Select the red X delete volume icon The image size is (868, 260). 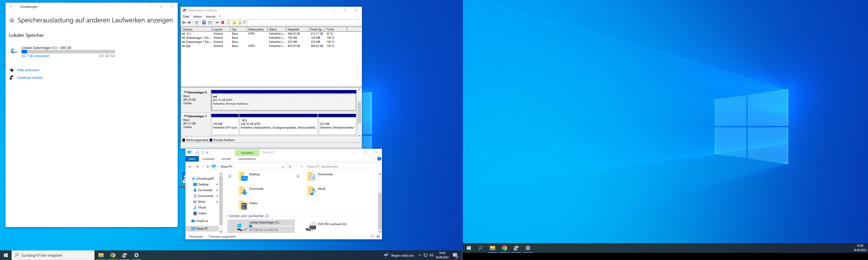[223, 23]
